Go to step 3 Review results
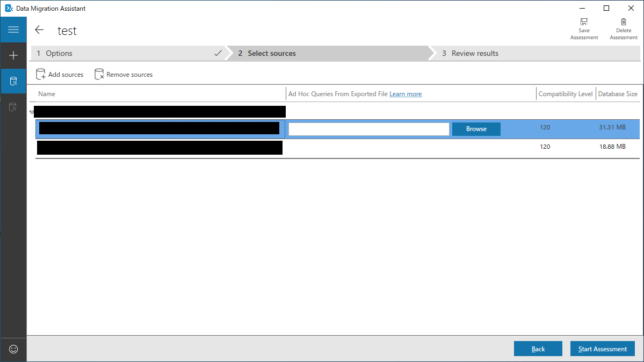644x362 pixels. (x=536, y=53)
